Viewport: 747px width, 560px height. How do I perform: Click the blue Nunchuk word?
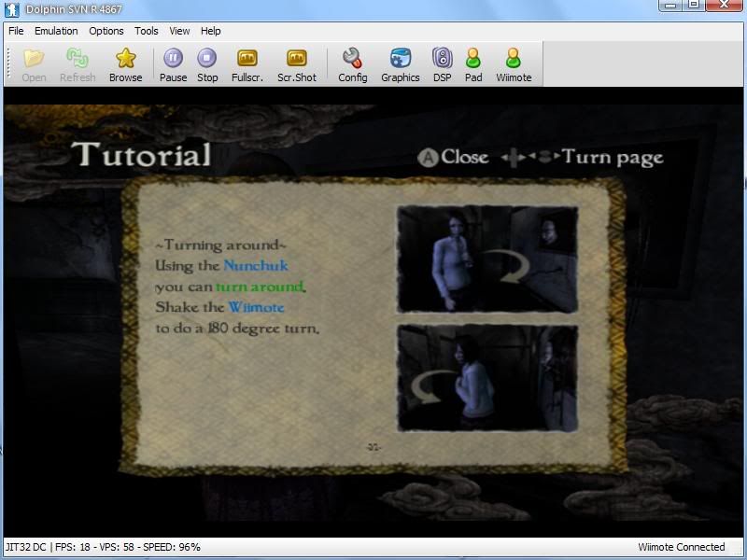(256, 265)
